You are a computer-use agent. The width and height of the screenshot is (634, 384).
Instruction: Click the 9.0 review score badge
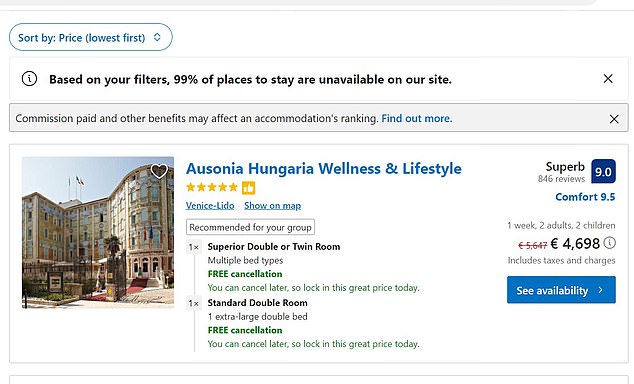[603, 171]
